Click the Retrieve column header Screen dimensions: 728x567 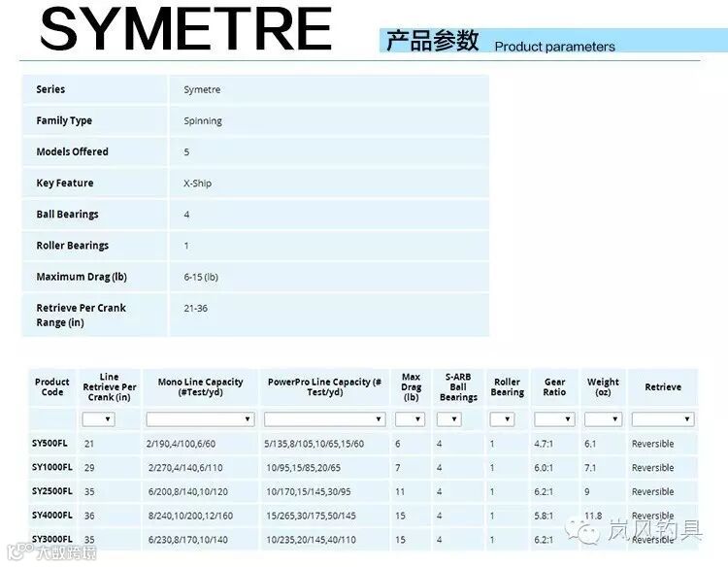(663, 386)
